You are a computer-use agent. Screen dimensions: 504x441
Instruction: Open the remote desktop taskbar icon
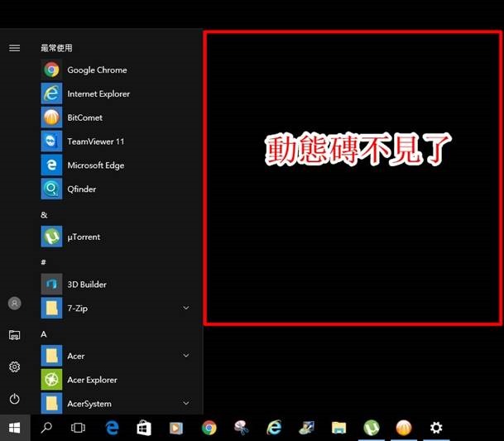click(306, 428)
